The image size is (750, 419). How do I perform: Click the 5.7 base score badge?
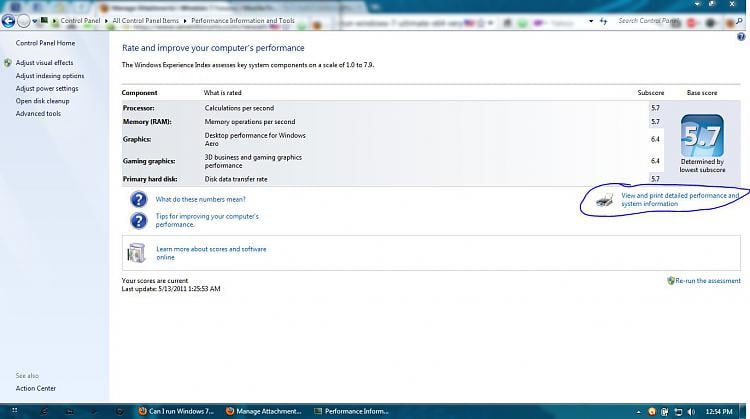(x=702, y=136)
